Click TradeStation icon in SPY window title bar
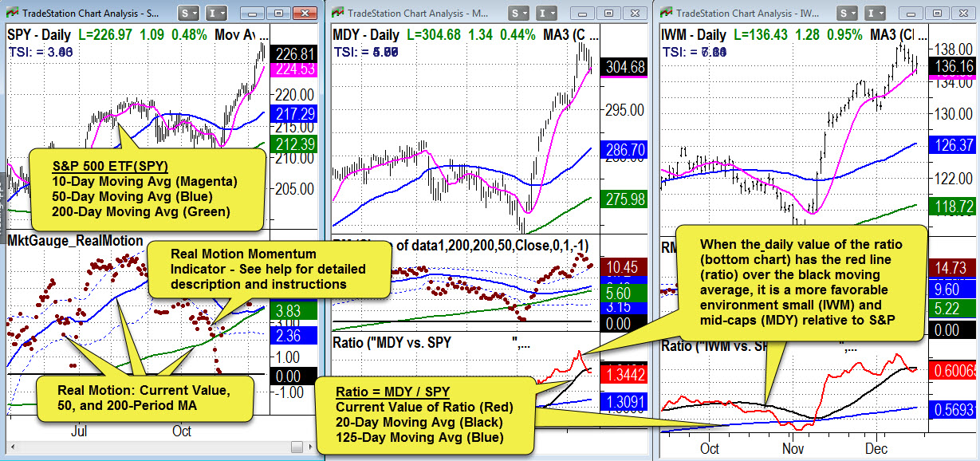Viewport: 980px width, 461px height. point(12,14)
